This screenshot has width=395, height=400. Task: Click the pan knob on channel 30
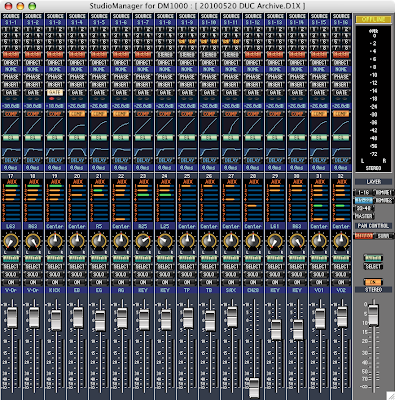[297, 240]
